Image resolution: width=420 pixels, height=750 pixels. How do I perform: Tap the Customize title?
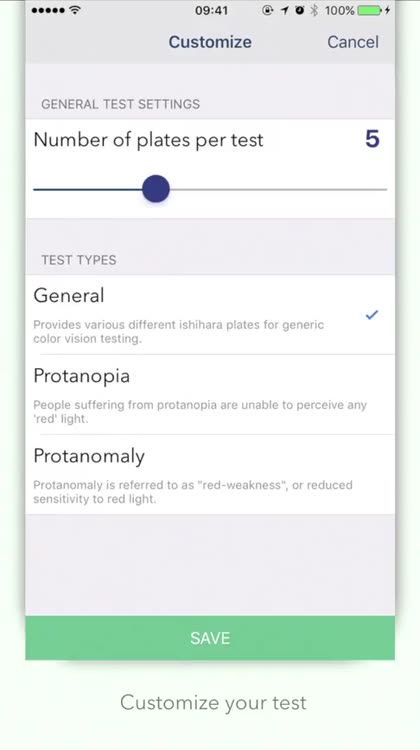pyautogui.click(x=210, y=42)
